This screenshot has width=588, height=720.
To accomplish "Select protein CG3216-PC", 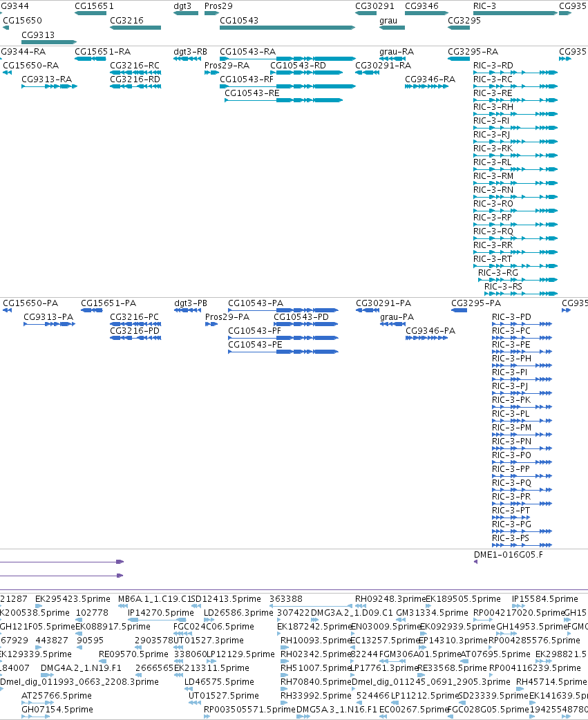I will pos(135,317).
